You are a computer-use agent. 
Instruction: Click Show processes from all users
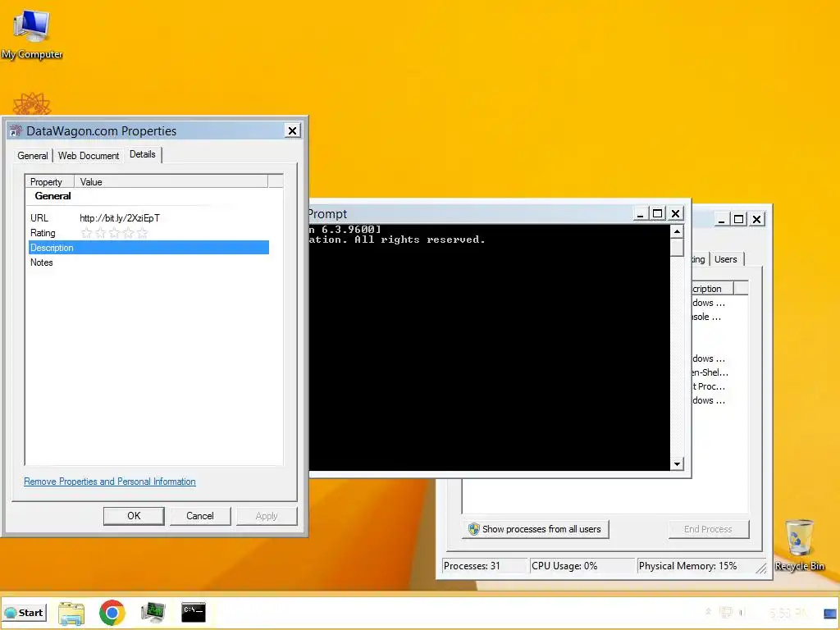(535, 529)
